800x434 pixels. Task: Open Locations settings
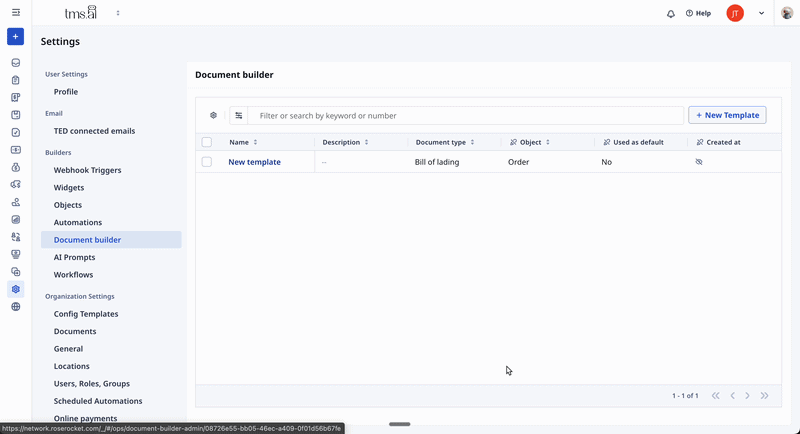[71, 366]
